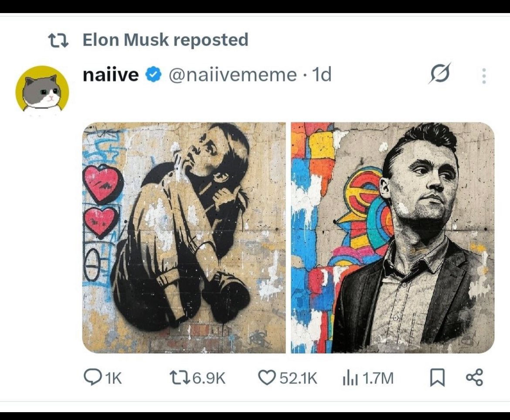
Task: Repost using the arrows icon beside 6.9K
Action: 180,378
